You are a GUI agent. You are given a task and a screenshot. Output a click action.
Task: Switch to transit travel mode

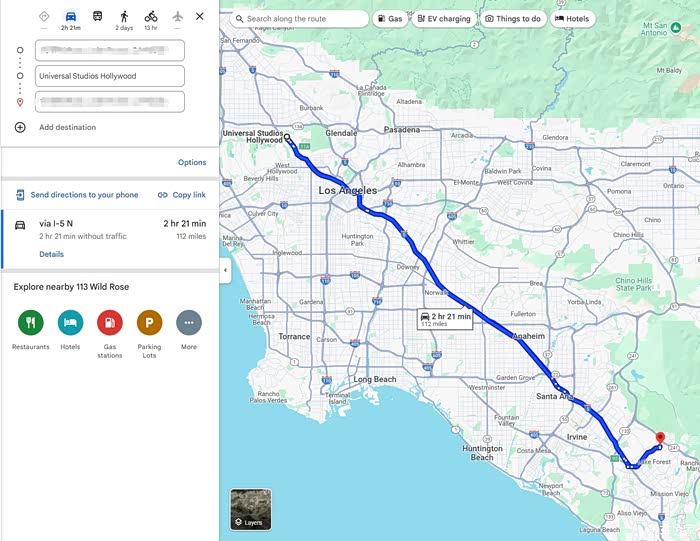tap(97, 17)
